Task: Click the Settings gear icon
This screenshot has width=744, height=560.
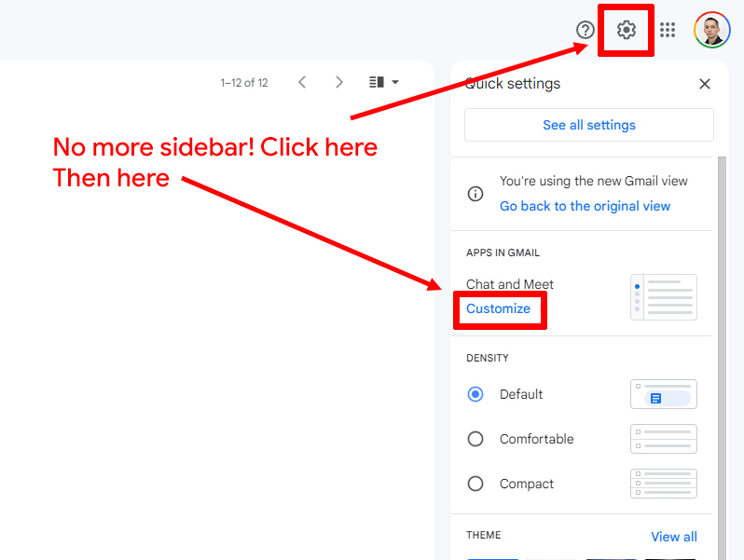Action: (626, 30)
